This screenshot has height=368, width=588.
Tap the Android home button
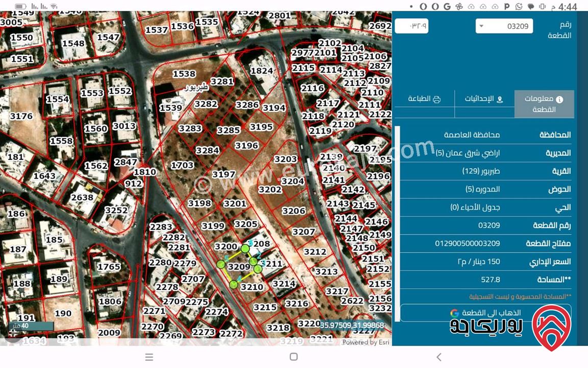click(x=293, y=357)
